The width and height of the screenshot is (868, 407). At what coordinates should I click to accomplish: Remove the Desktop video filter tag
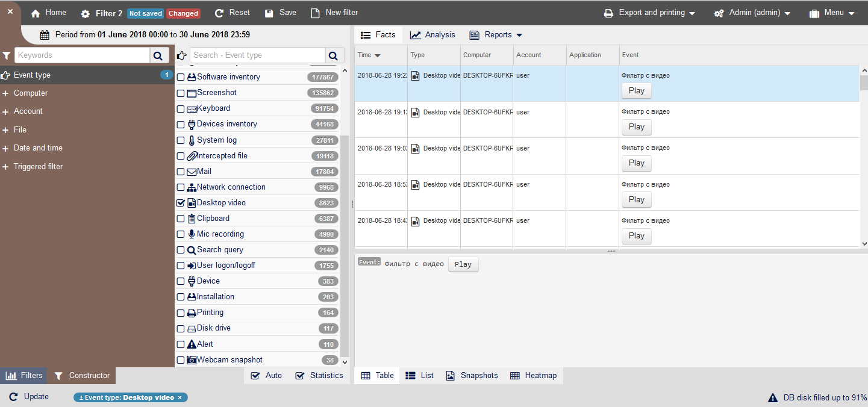click(x=180, y=398)
